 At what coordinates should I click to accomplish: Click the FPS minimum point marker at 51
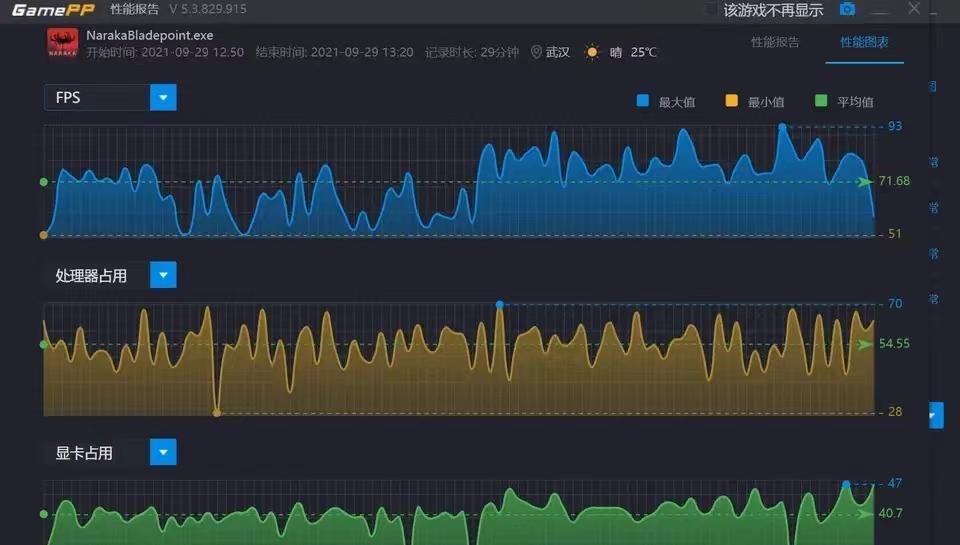pos(43,235)
